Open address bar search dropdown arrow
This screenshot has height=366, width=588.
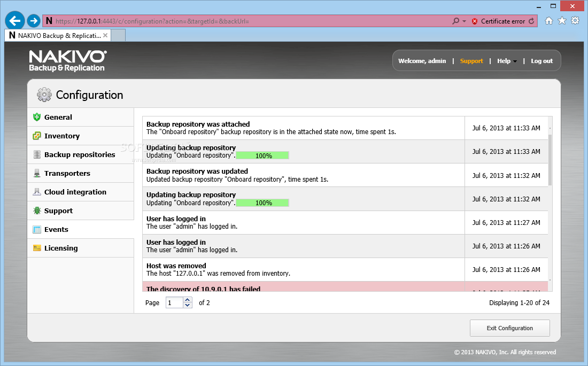click(x=464, y=21)
